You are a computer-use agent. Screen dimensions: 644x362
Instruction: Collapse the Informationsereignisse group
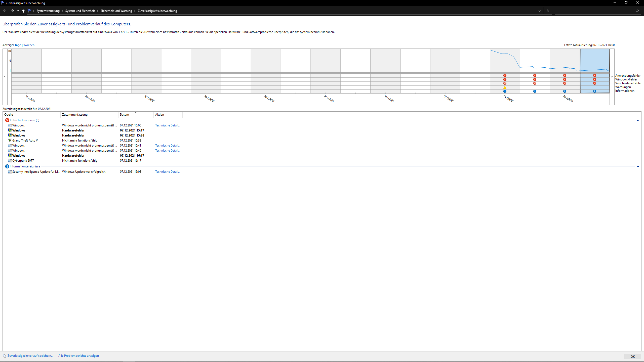[638, 166]
